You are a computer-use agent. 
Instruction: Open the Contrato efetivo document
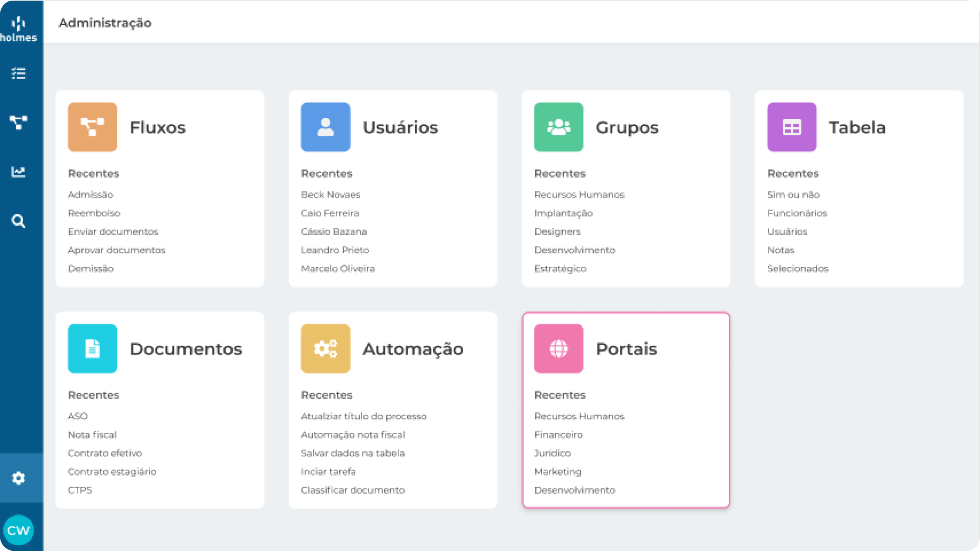tap(105, 453)
